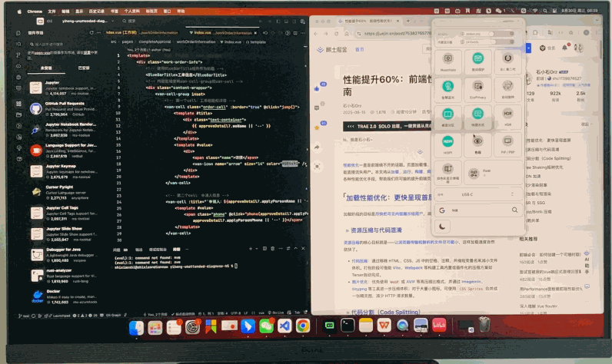
Task: Open 历史记录 in the macOS menu bar
Action: (x=96, y=12)
